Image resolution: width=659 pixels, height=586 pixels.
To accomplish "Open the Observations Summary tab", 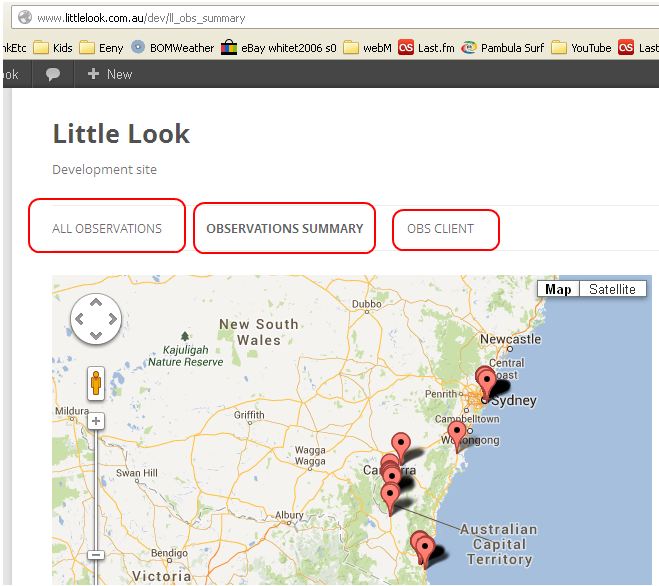I will pos(284,228).
